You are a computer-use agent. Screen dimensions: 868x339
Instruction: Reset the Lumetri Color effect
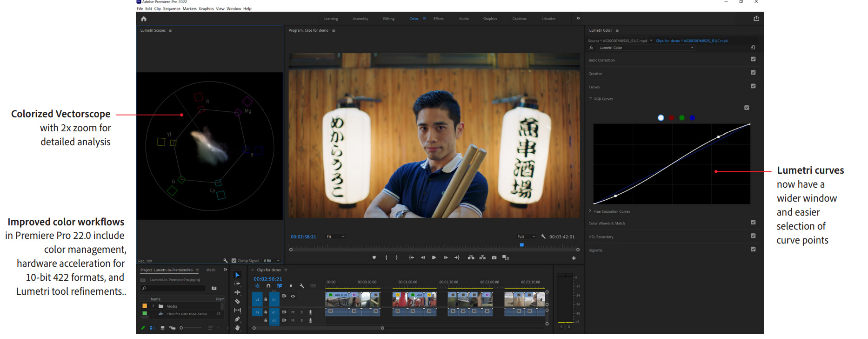click(x=753, y=47)
